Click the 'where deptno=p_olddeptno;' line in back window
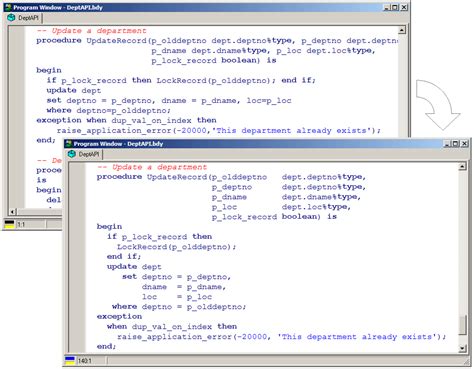Image resolution: width=474 pixels, height=369 pixels. tap(108, 110)
